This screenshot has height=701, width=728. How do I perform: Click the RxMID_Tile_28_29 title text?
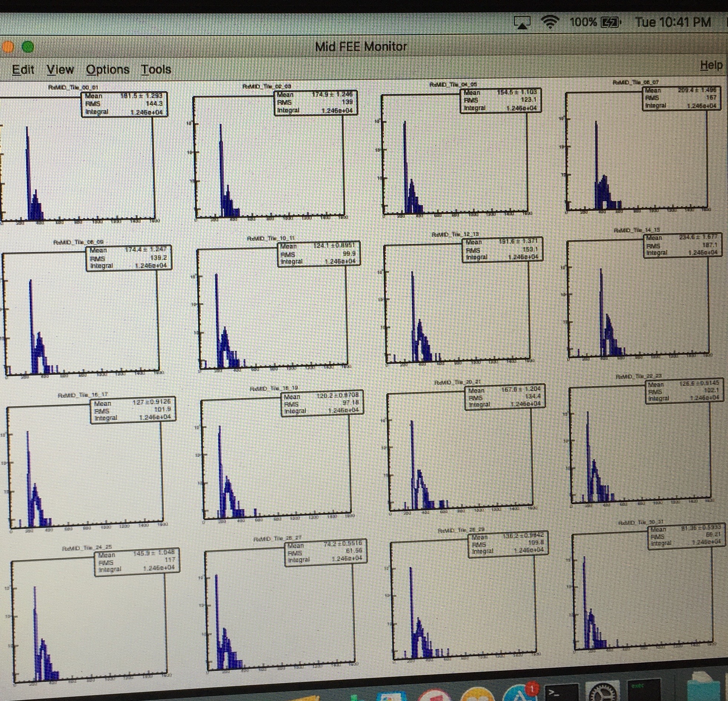pyautogui.click(x=461, y=530)
